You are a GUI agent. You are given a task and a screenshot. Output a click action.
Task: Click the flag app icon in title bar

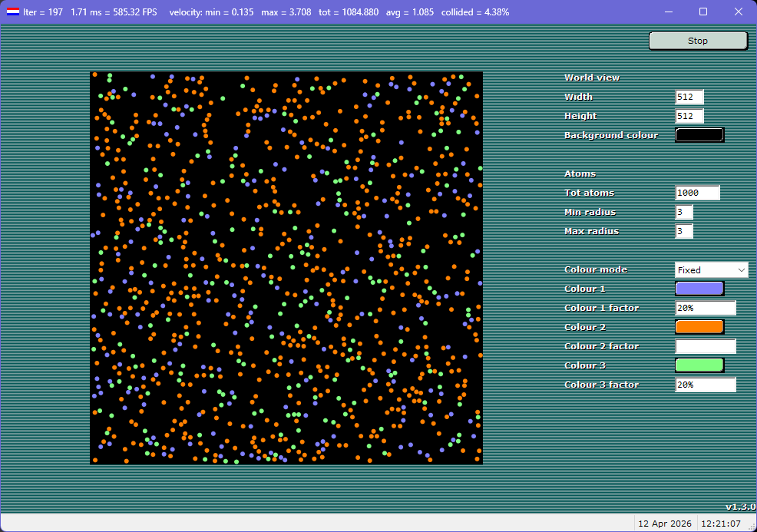(13, 12)
